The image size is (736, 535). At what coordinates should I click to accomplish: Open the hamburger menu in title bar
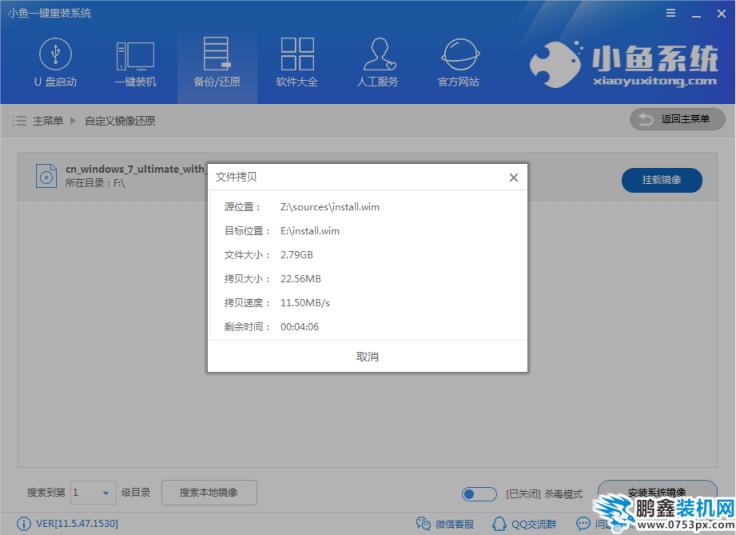pos(671,14)
